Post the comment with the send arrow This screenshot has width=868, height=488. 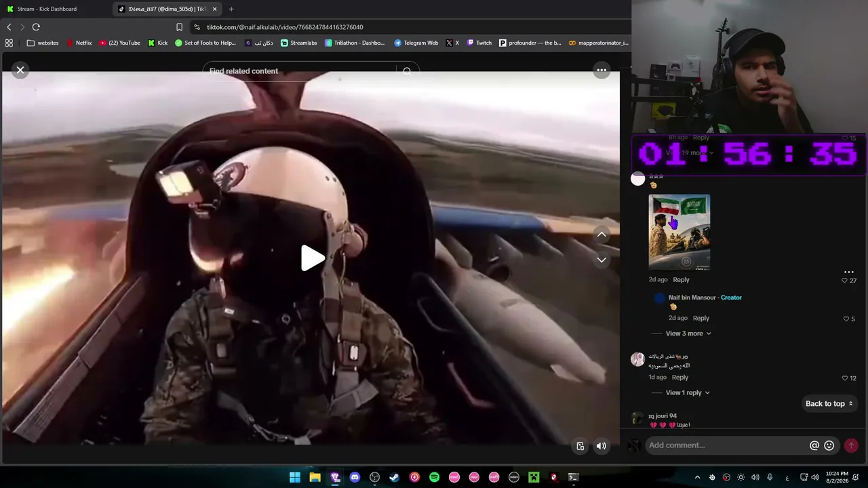click(851, 445)
